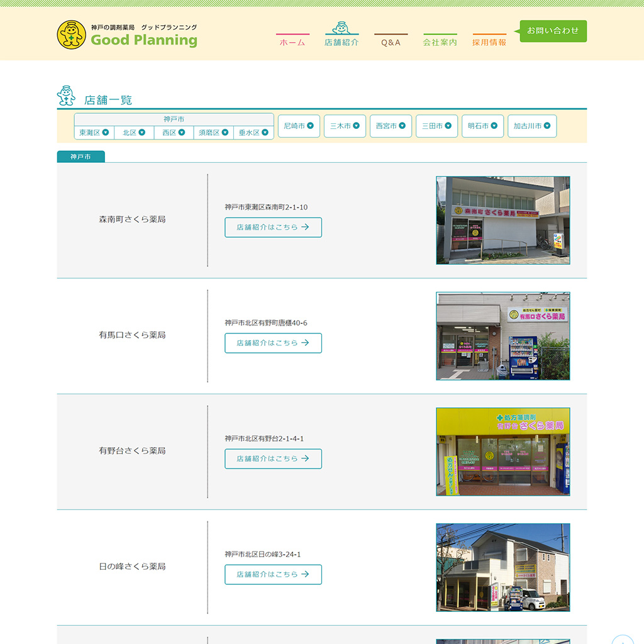Click the 有野台さくら薬局 store name

(x=132, y=451)
